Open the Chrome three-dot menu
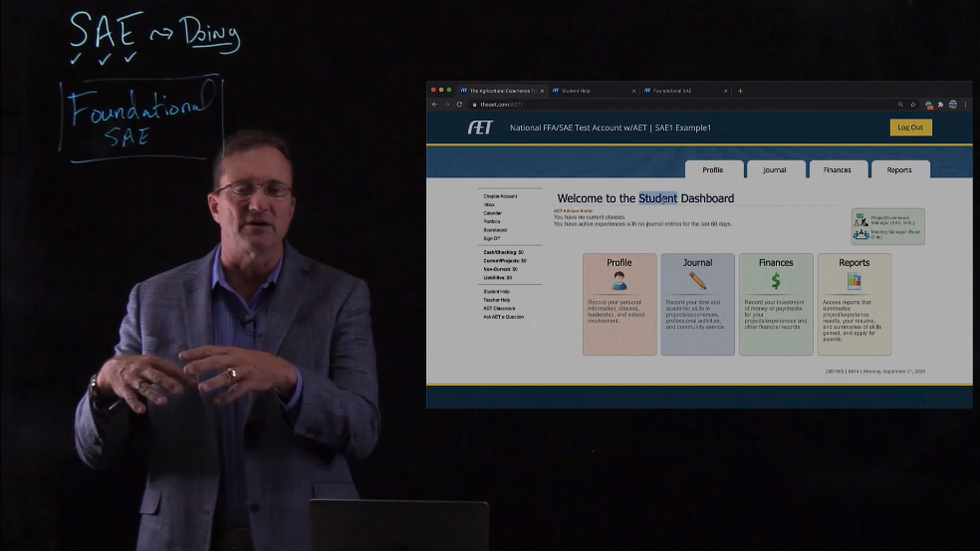Viewport: 980px width, 551px height. click(965, 105)
